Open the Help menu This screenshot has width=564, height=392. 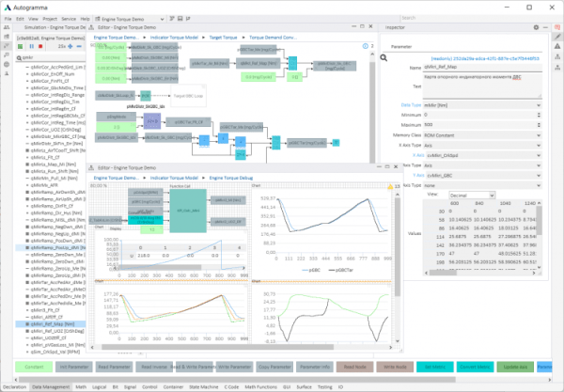point(85,19)
